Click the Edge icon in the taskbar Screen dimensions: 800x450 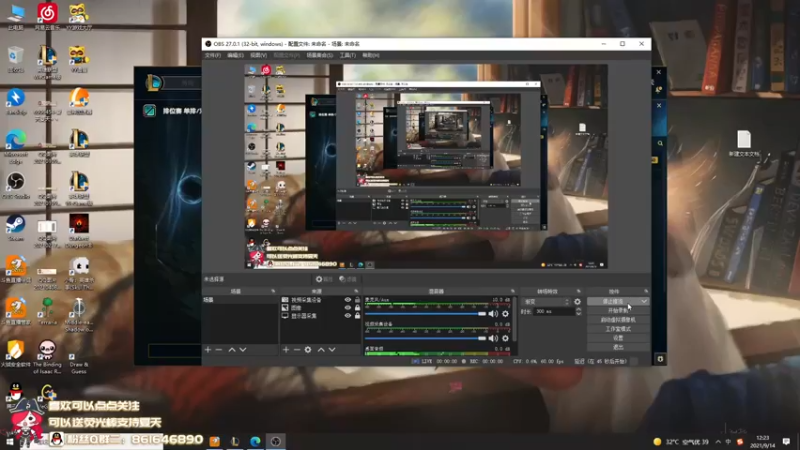click(255, 441)
